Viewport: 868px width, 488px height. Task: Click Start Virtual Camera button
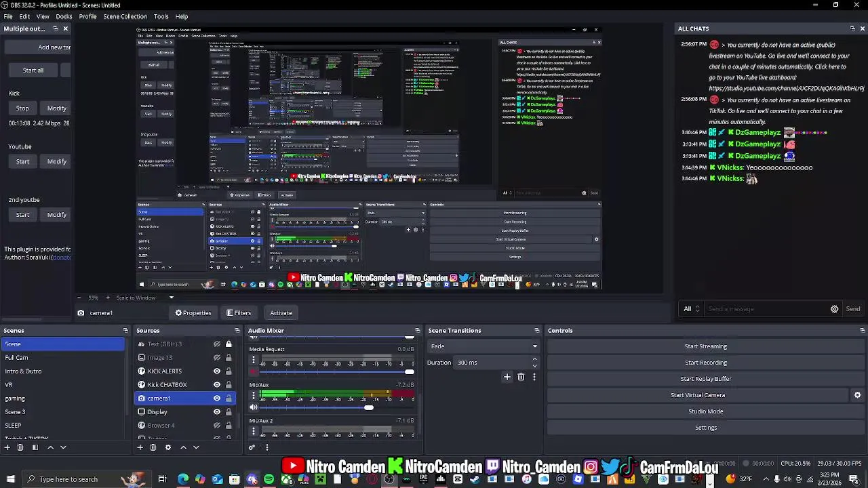(698, 395)
